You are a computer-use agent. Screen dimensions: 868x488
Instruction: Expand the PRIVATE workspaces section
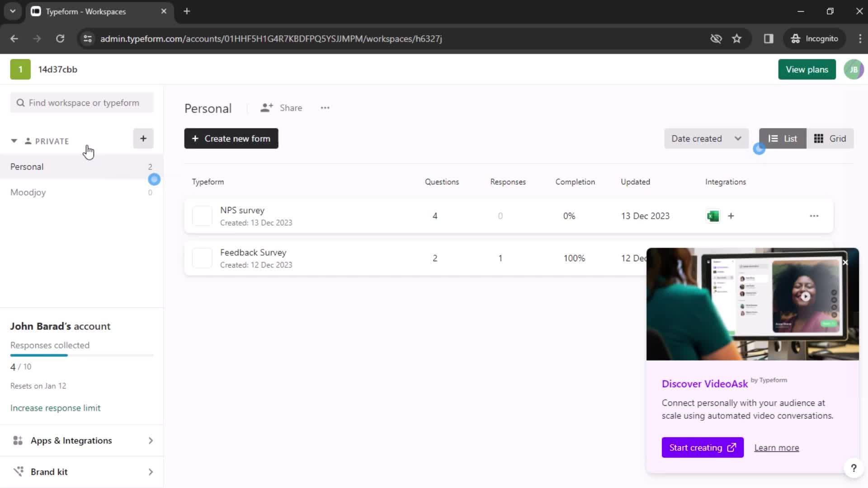coord(14,141)
